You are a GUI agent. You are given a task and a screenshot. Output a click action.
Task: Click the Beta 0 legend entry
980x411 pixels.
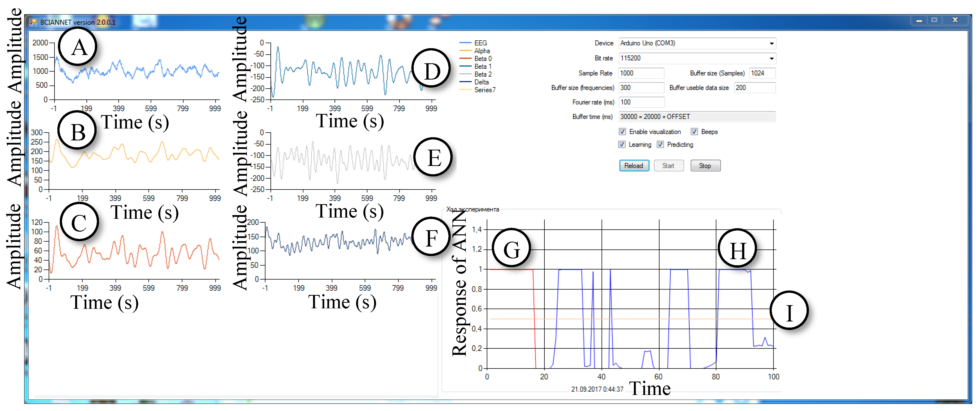pos(482,59)
